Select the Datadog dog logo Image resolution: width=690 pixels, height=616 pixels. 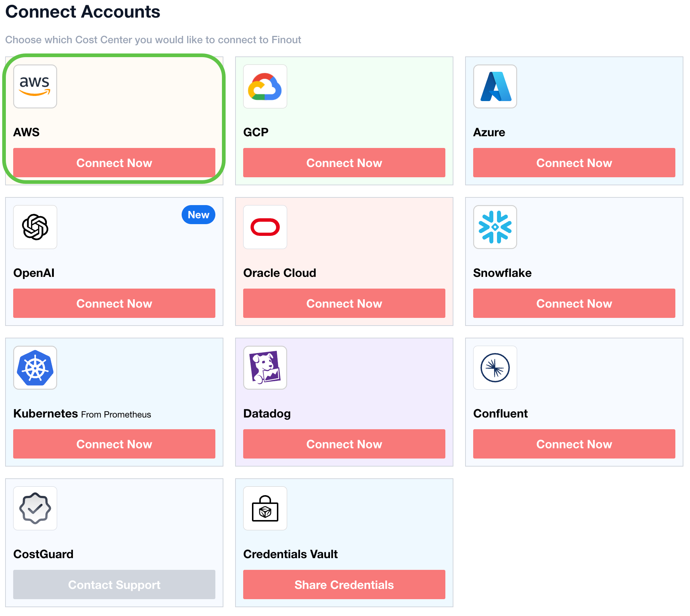coord(265,368)
